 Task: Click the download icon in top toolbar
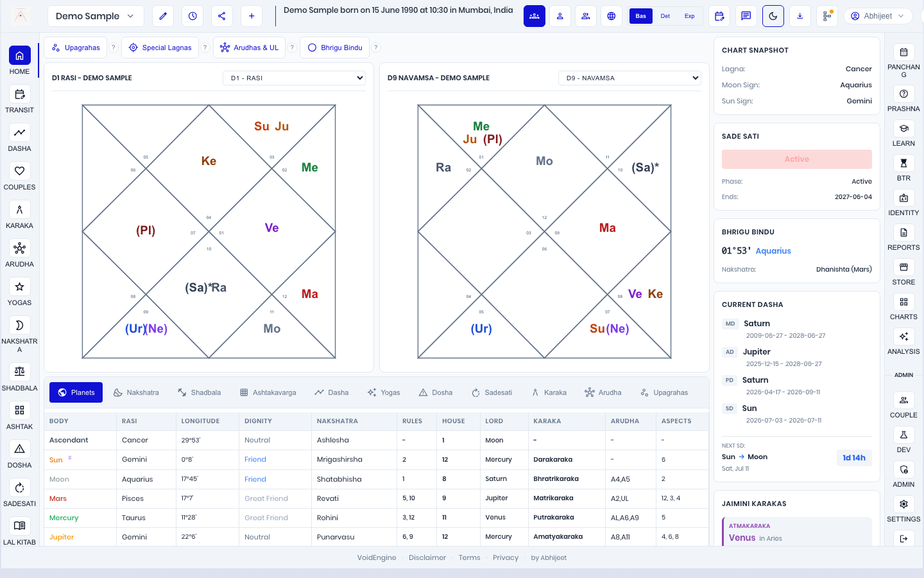coord(800,16)
